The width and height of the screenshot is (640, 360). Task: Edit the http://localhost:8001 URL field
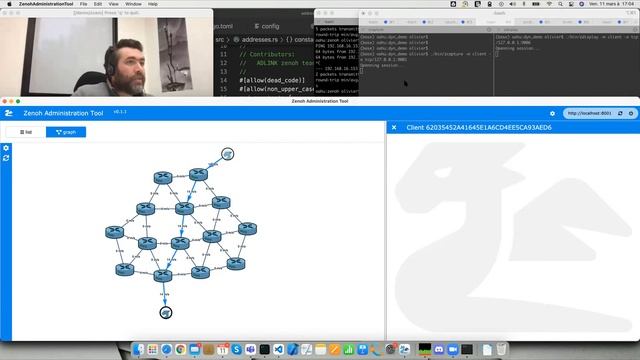[589, 113]
